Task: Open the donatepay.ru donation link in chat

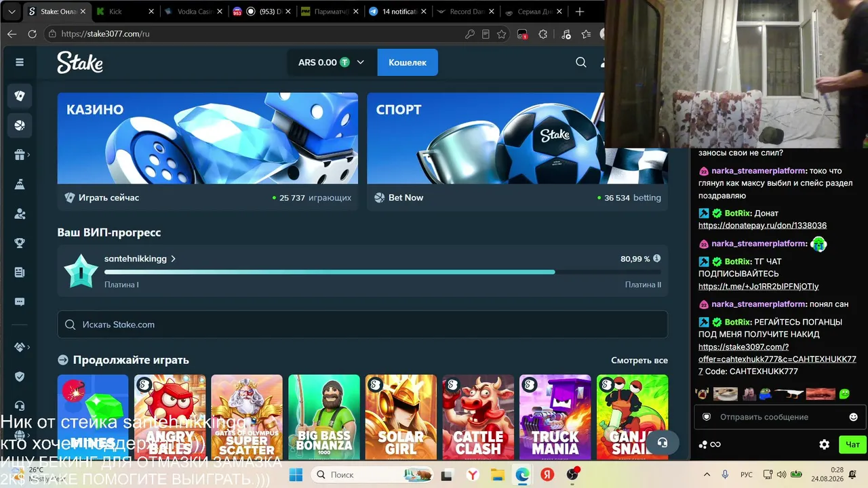Action: pos(762,226)
